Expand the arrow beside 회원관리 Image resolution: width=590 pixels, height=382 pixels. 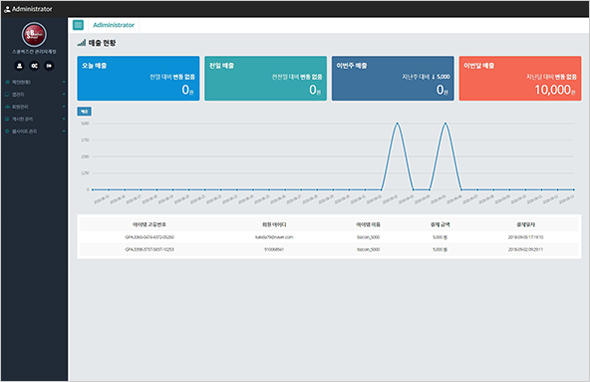64,107
